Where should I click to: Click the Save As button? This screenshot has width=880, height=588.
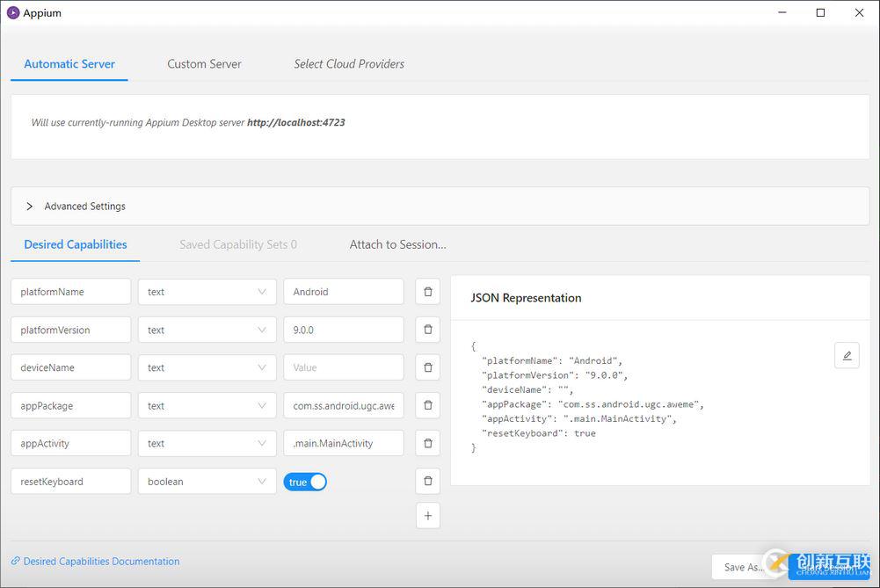point(741,567)
